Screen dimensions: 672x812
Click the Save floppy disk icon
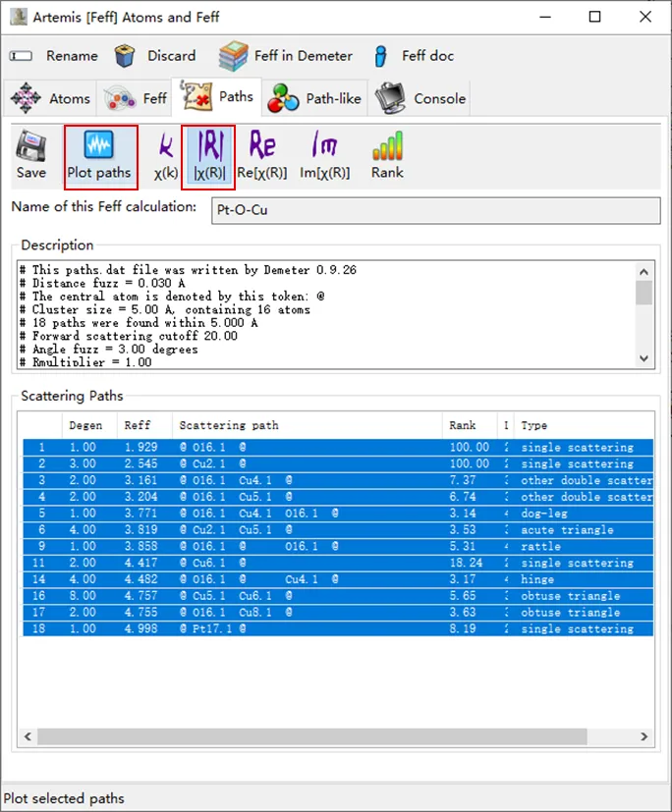click(31, 146)
